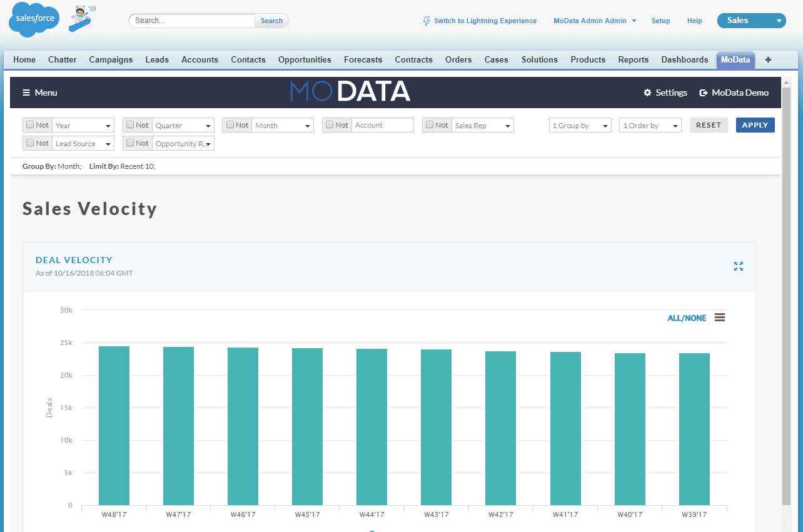Open the Year filter dropdown
The width and height of the screenshot is (803, 532).
(83, 126)
